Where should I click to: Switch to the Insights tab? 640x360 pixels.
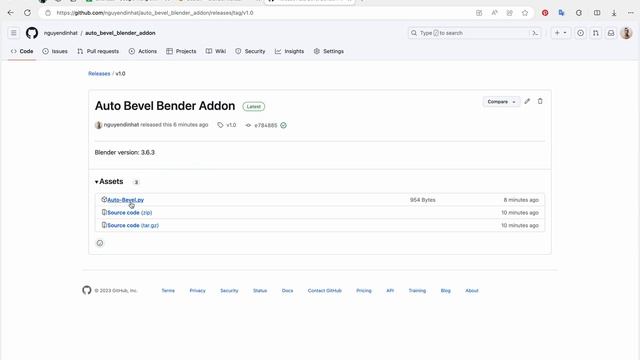pos(289,51)
